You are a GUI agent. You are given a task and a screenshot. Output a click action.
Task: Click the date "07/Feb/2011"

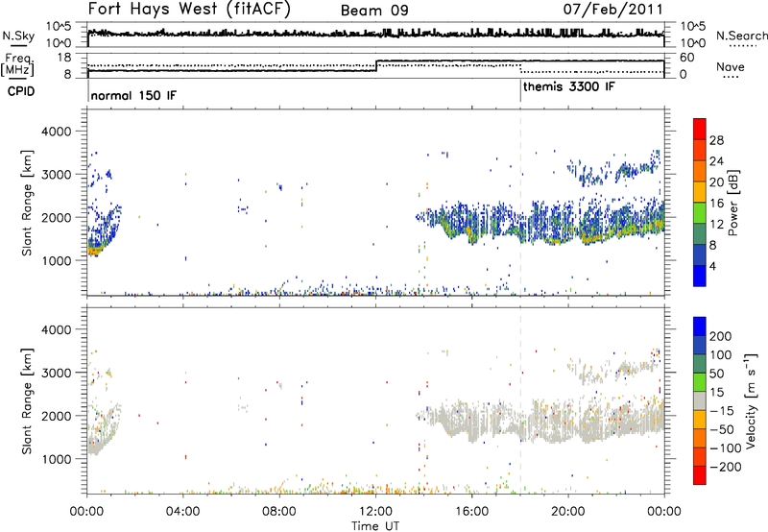[x=612, y=9]
